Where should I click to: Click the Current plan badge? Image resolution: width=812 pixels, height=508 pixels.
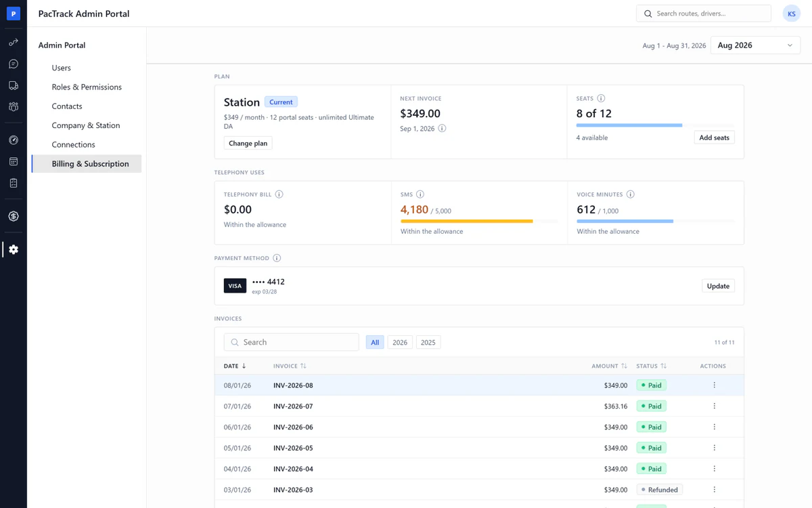pyautogui.click(x=281, y=102)
